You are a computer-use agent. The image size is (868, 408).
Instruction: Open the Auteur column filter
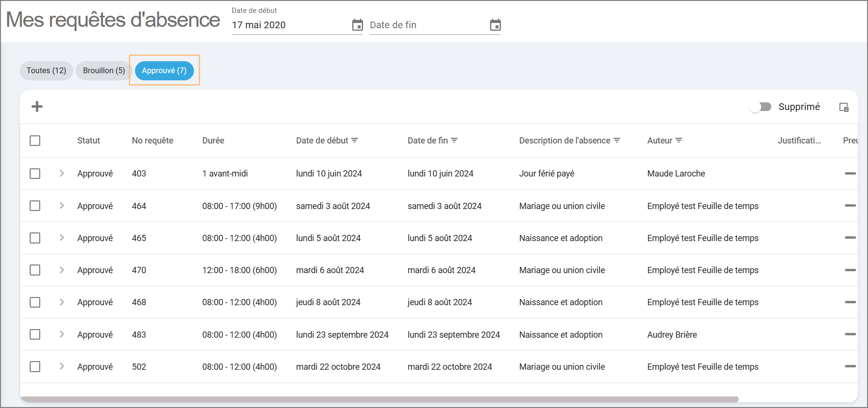tap(679, 141)
